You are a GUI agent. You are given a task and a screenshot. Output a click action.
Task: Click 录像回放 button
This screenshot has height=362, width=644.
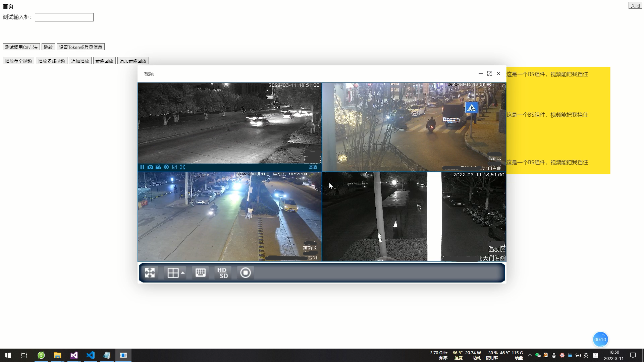[x=104, y=61]
